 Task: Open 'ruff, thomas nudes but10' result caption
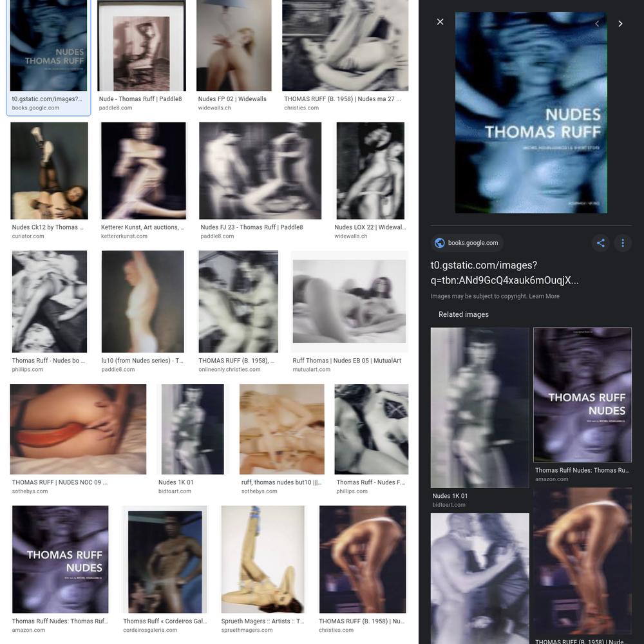coord(281,482)
